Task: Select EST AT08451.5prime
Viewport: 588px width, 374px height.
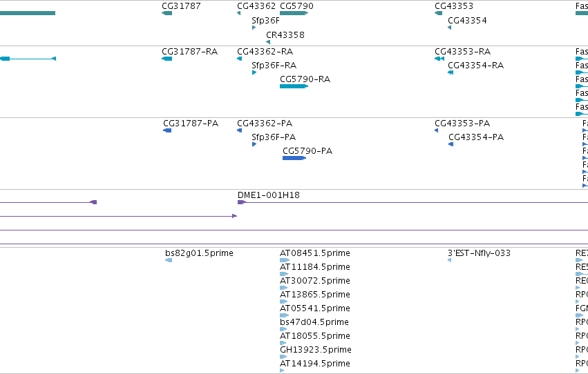Action: point(315,253)
